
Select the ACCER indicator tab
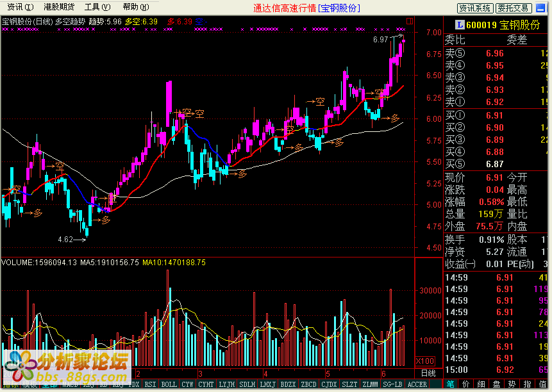(x=417, y=384)
